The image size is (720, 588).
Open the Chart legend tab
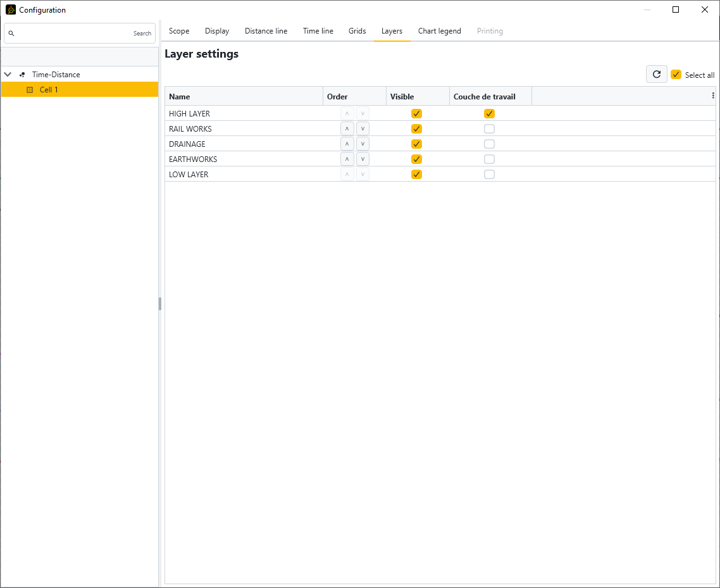coord(439,31)
